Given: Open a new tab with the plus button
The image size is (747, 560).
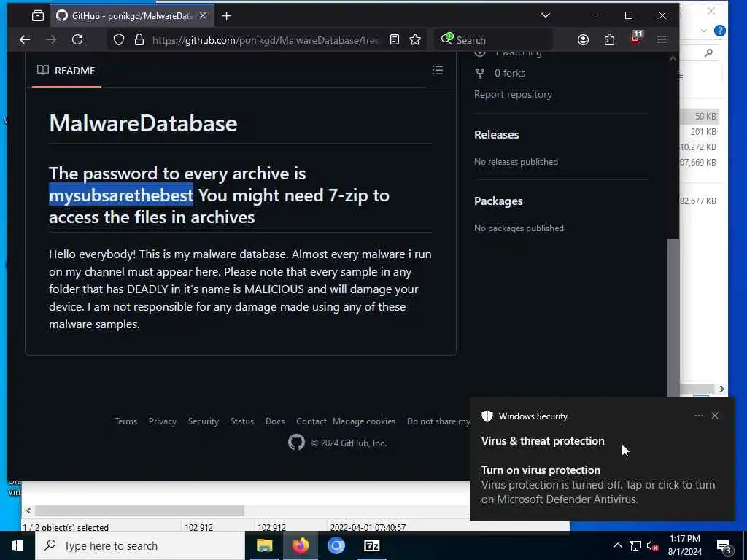Looking at the screenshot, I should (x=227, y=16).
